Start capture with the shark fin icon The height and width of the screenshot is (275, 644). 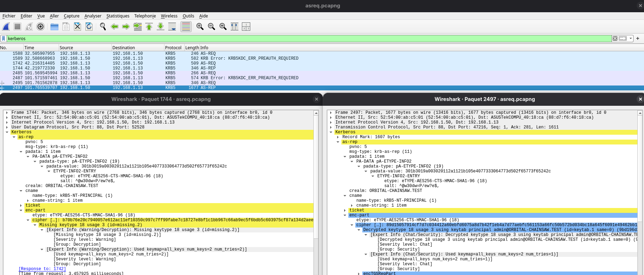pos(6,27)
